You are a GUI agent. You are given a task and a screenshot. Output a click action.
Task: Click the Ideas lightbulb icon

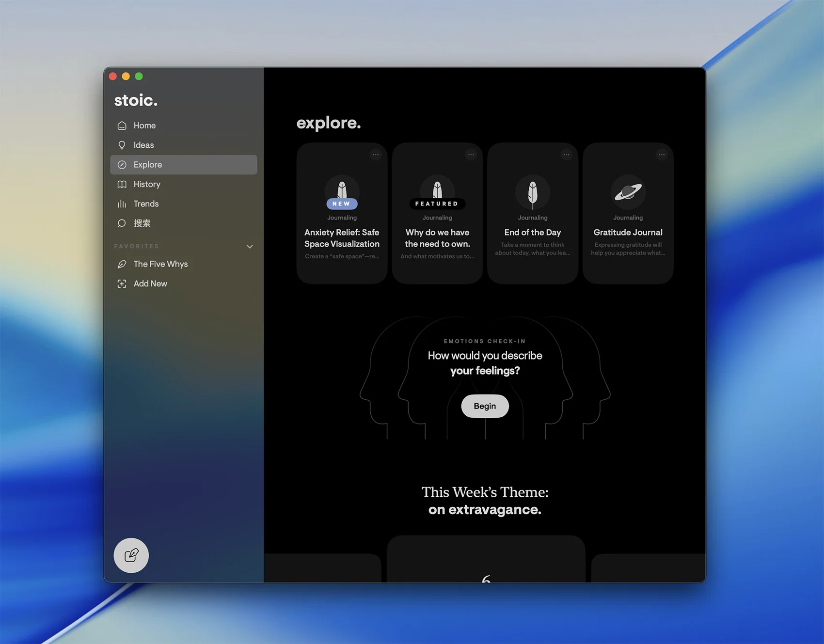point(122,145)
